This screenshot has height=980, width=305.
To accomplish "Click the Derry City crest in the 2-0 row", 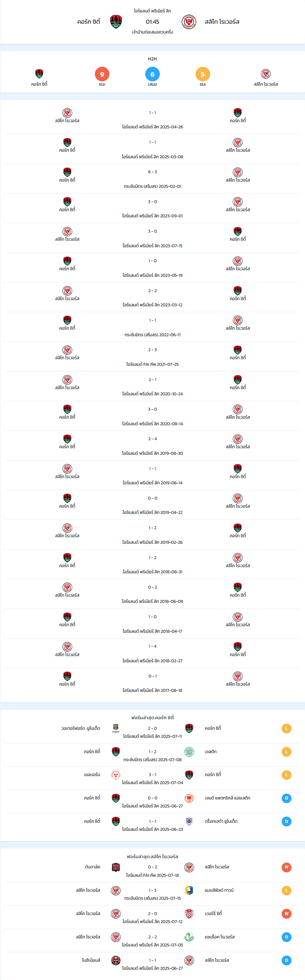I will point(189,913).
